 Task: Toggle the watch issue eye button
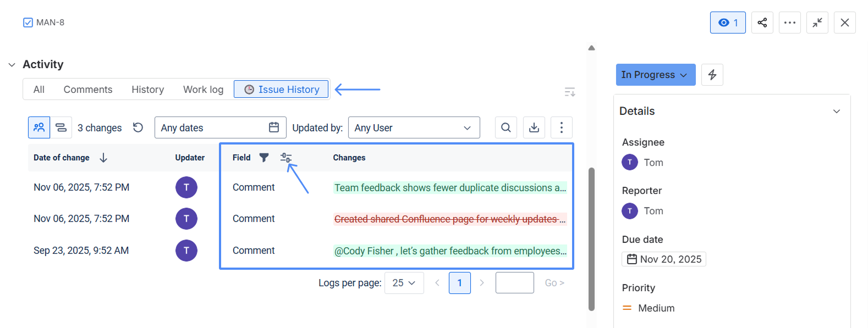pos(727,23)
